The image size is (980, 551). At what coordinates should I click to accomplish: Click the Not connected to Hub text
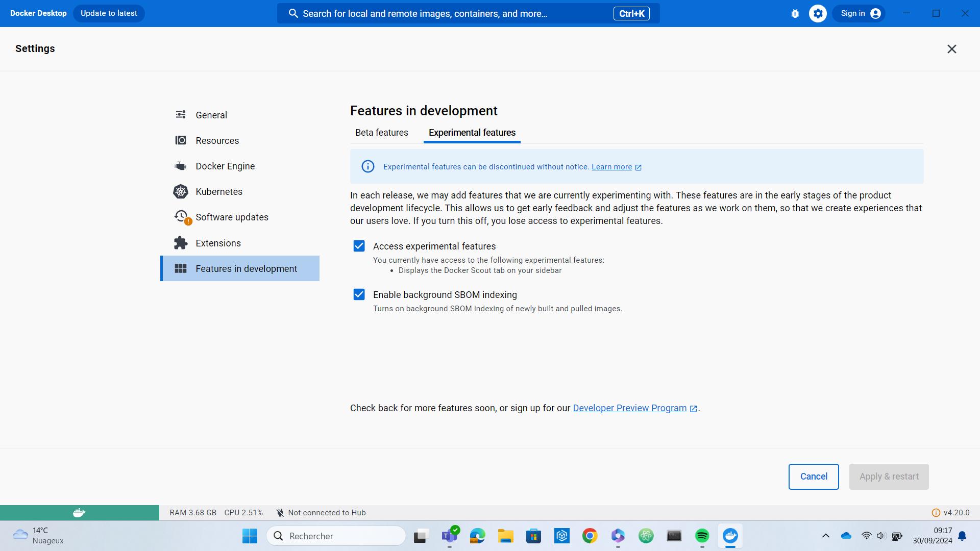pyautogui.click(x=327, y=513)
